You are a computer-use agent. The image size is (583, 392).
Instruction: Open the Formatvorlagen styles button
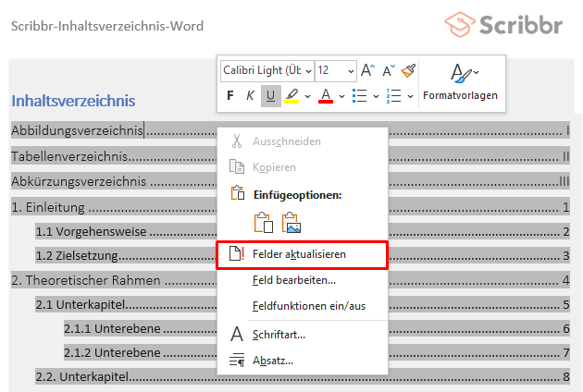pyautogui.click(x=460, y=81)
